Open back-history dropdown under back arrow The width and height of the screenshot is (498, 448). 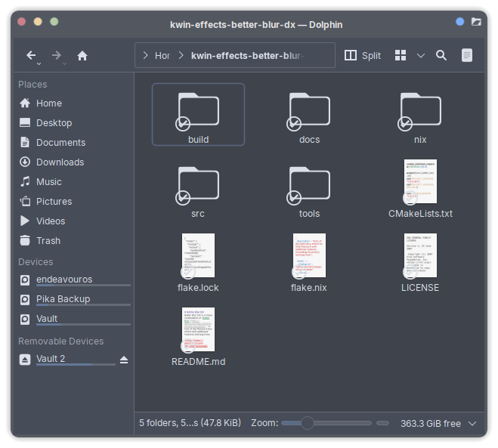coord(39,63)
